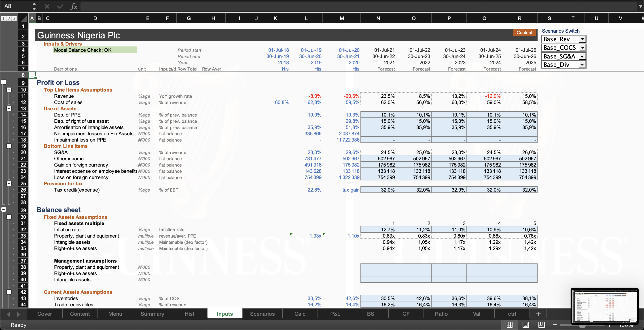The width and height of the screenshot is (644, 330).
Task: Select column N header
Action: click(x=378, y=18)
